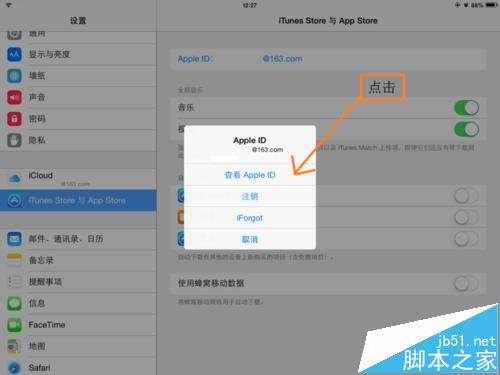Choose 注销 in the Apple ID dialog
Screen dimensions: 500x375
(250, 196)
